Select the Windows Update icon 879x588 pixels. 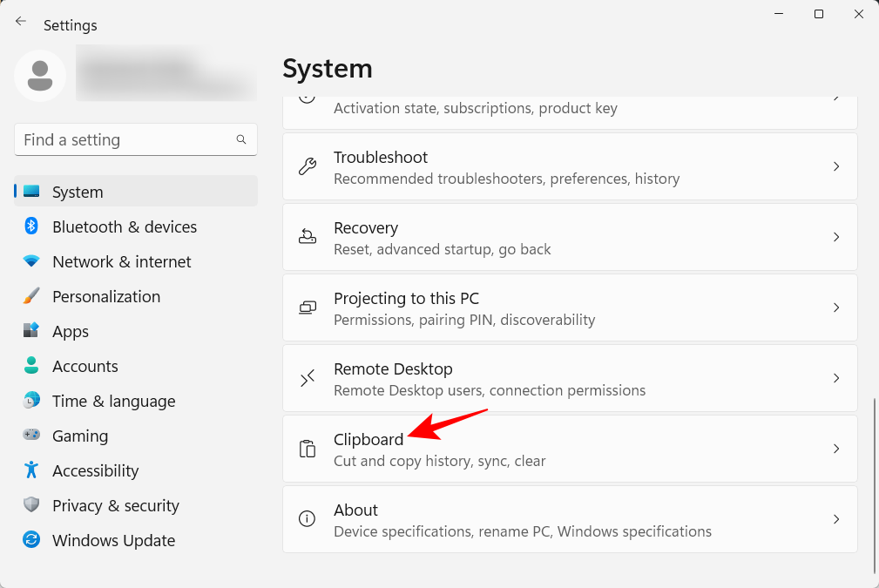(30, 540)
